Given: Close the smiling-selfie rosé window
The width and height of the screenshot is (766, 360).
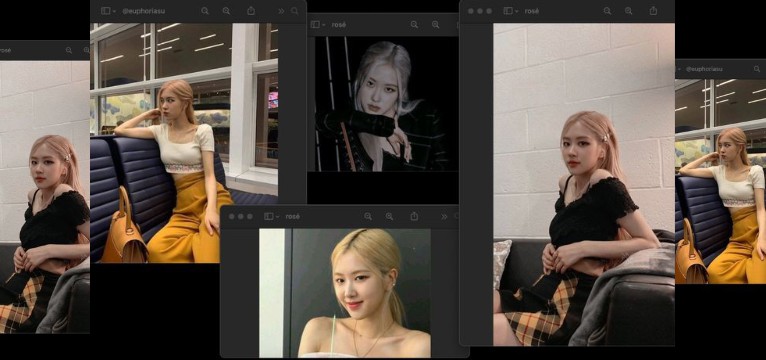Looking at the screenshot, I should coord(231,216).
